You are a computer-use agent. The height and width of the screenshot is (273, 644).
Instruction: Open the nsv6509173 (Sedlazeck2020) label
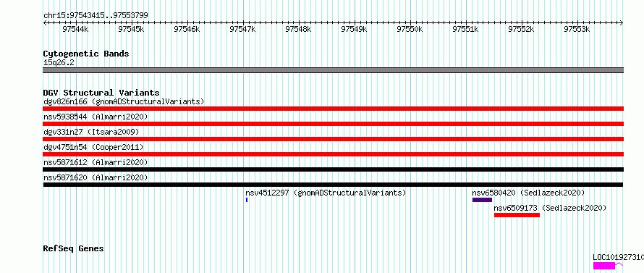[550, 208]
